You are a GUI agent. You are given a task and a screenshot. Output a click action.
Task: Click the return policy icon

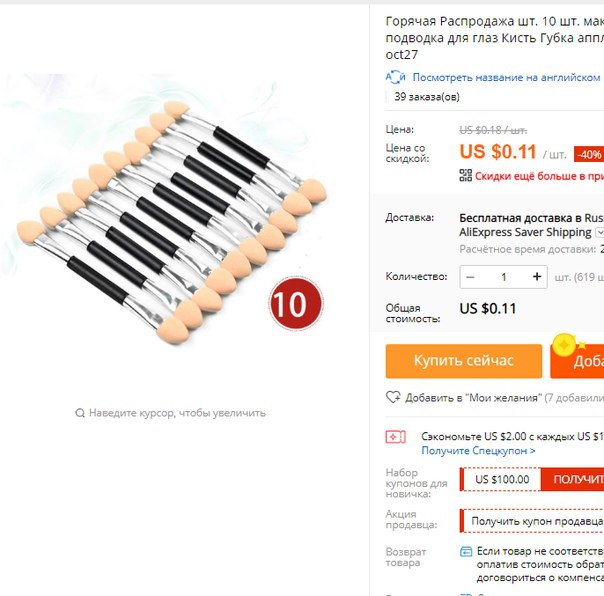coord(466,552)
